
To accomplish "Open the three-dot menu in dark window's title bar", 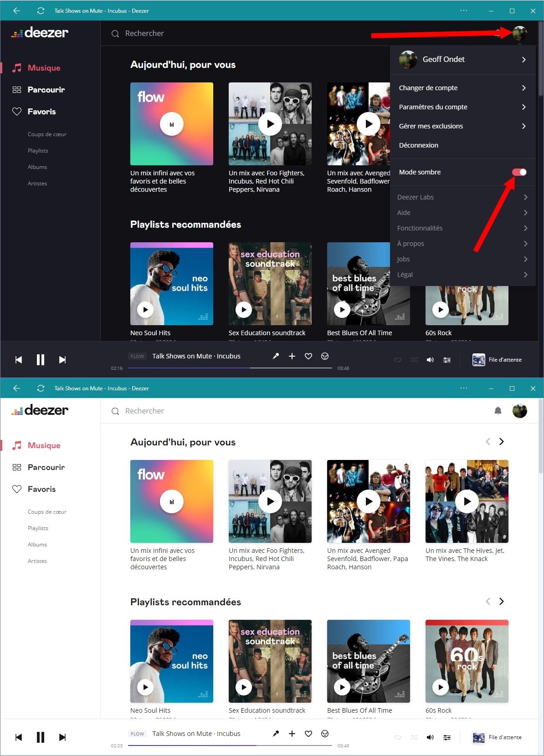I will pos(464,10).
